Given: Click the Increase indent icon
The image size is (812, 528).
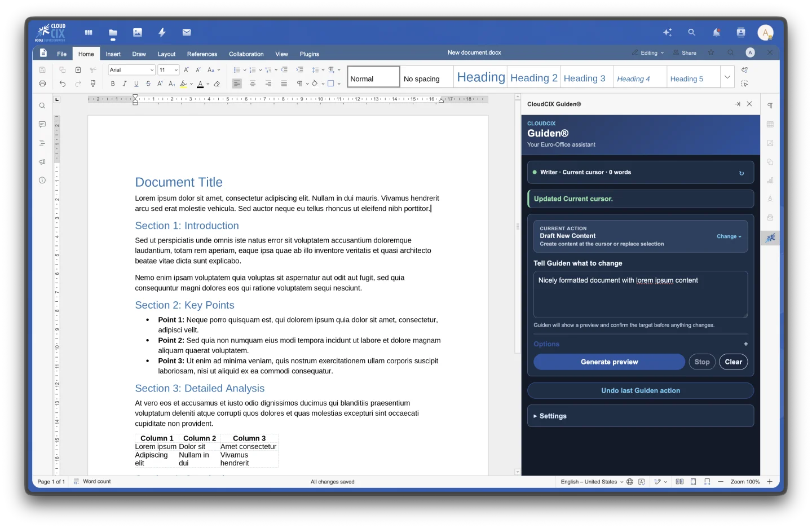Looking at the screenshot, I should [x=299, y=70].
